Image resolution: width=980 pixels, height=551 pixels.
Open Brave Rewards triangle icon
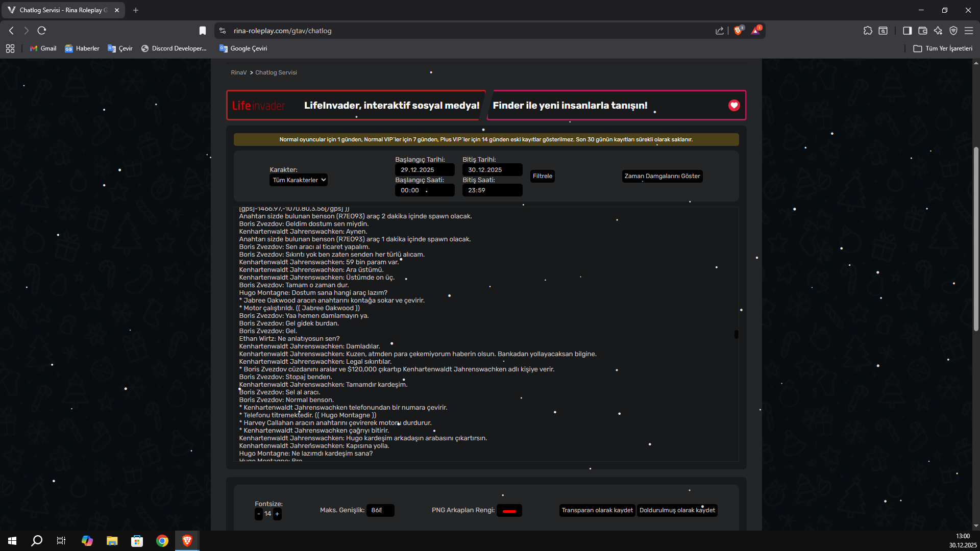coord(756,31)
